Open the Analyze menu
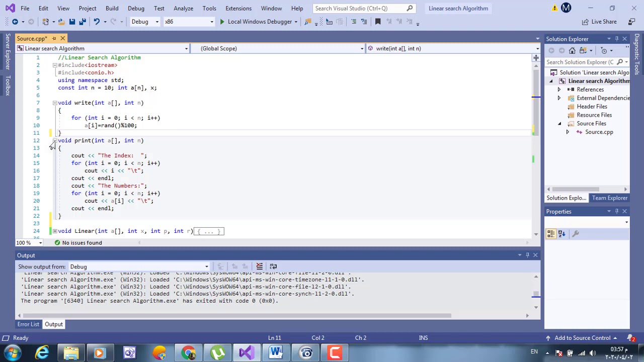Screen dimensions: 644x362 (183, 8)
